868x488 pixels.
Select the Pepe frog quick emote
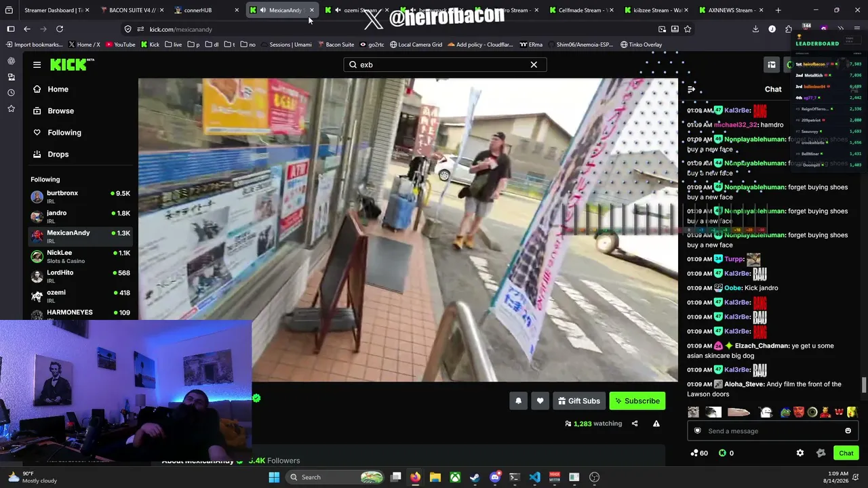(x=785, y=412)
